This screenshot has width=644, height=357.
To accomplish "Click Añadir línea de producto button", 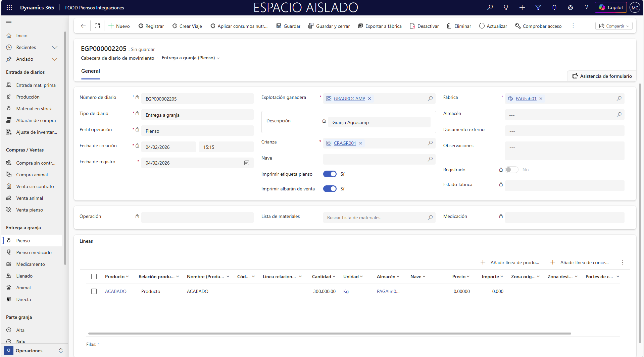I will coord(510,262).
